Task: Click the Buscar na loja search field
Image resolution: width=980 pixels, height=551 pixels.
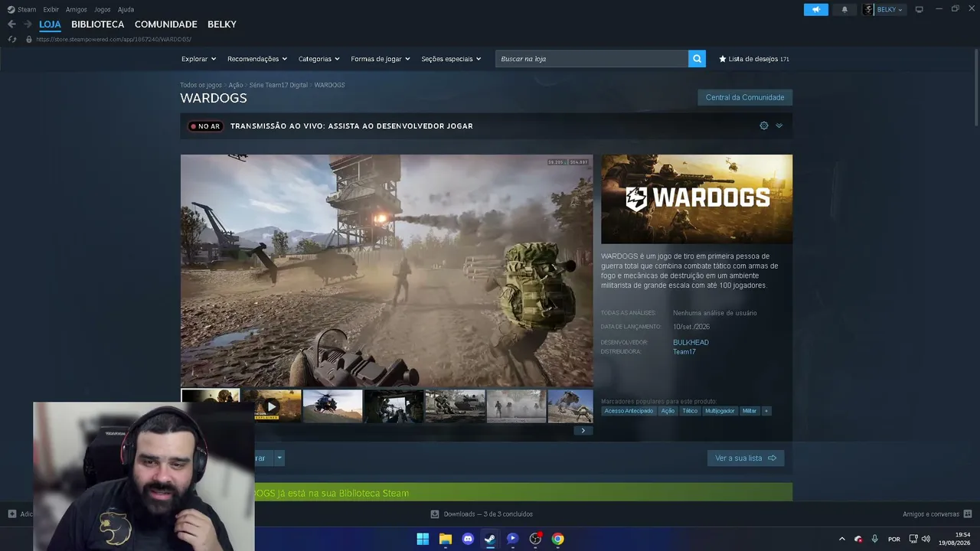Action: pyautogui.click(x=591, y=59)
